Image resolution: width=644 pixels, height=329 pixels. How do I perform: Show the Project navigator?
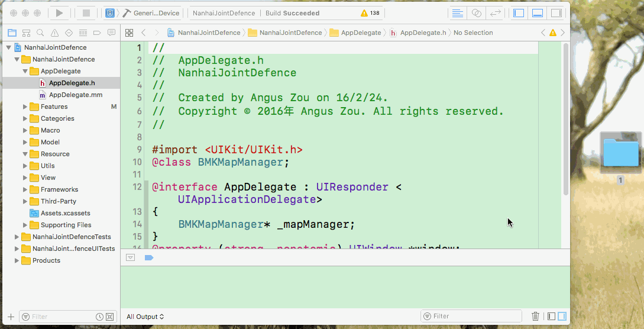click(12, 33)
